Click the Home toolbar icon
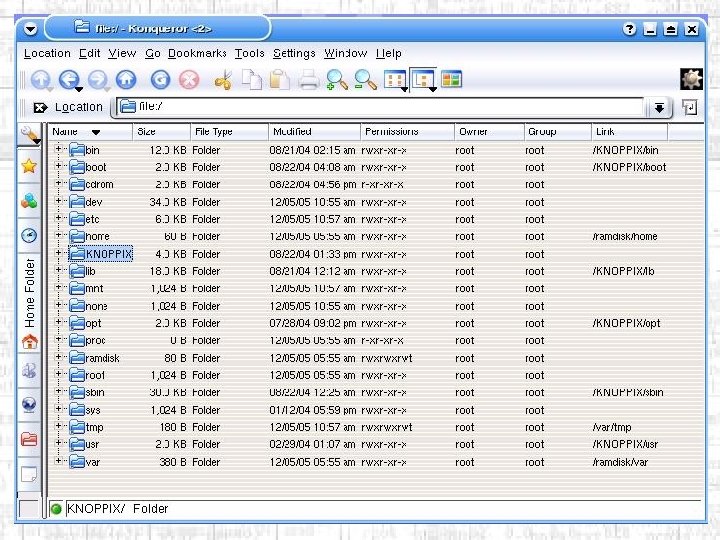The width and height of the screenshot is (720, 540). pyautogui.click(x=126, y=80)
